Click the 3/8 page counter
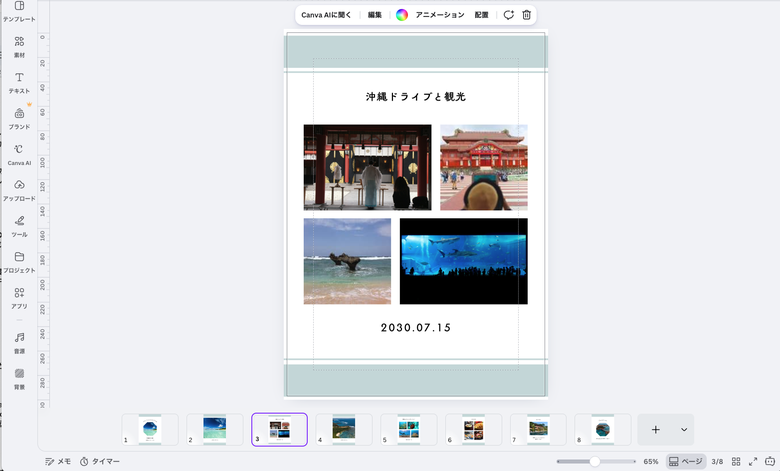The width and height of the screenshot is (780, 471). 717,462
